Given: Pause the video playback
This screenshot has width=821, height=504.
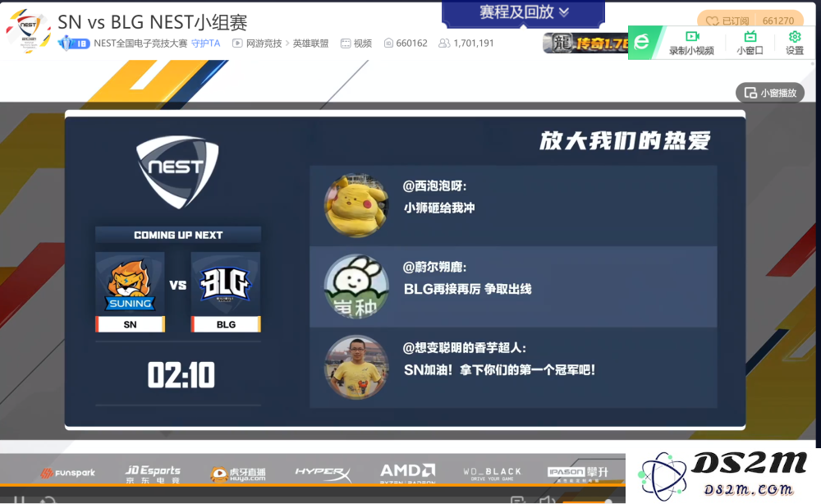Looking at the screenshot, I should (x=19, y=500).
